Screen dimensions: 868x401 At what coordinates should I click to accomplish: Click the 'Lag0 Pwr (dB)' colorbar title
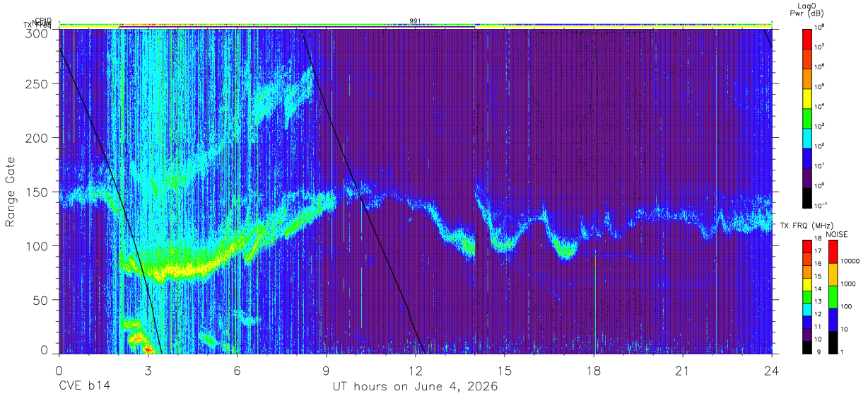[x=808, y=10]
